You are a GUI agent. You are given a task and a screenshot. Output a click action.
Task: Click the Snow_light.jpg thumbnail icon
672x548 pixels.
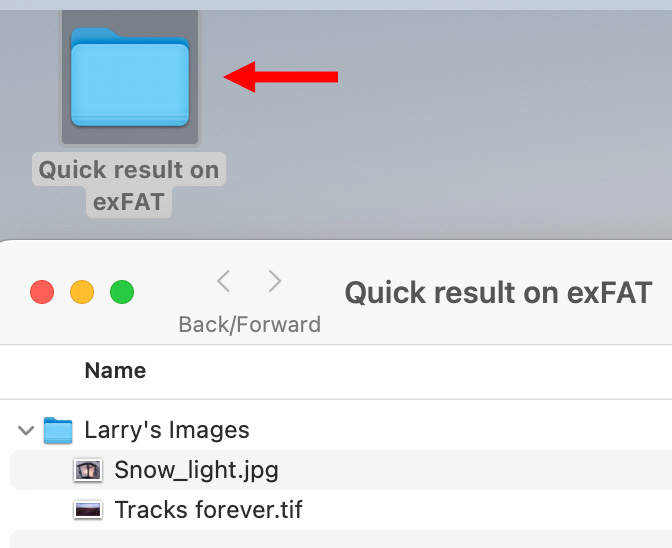pyautogui.click(x=88, y=470)
